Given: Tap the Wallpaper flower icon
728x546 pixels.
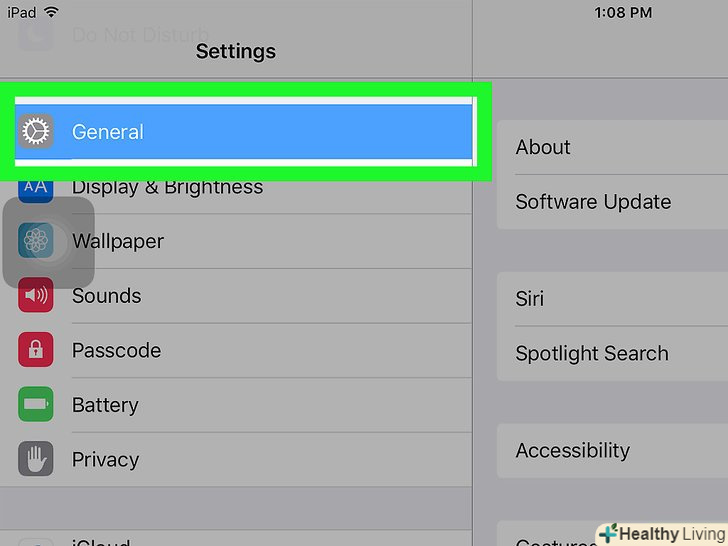Looking at the screenshot, I should (x=36, y=241).
